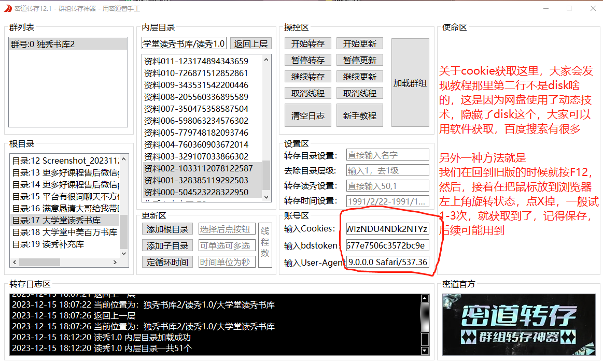
Task: Click root directory list scroll-down arrow
Action: coord(123,253)
